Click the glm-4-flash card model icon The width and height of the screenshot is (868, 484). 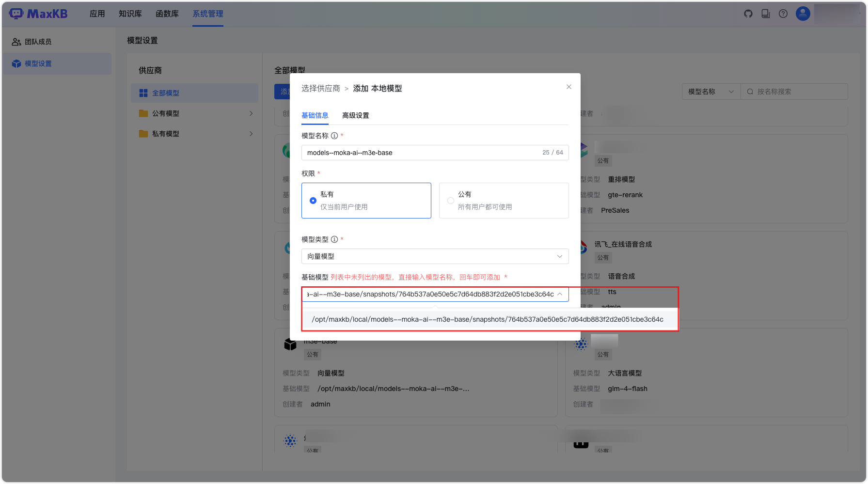coord(581,344)
